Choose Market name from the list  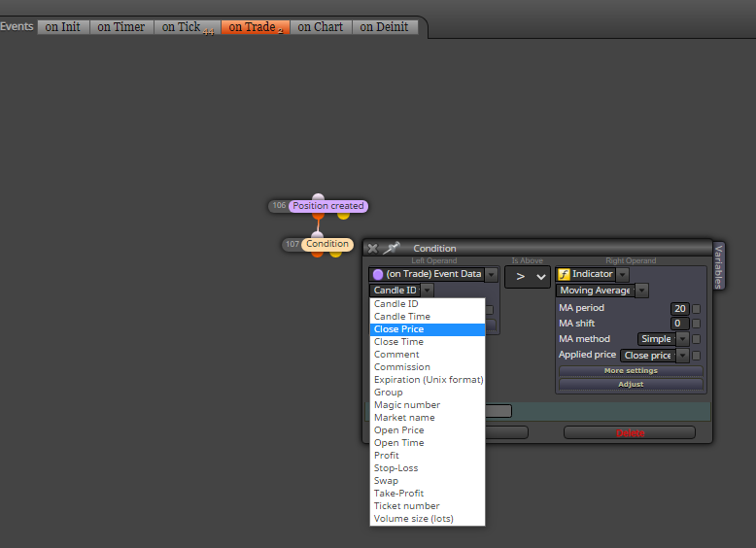click(428, 418)
